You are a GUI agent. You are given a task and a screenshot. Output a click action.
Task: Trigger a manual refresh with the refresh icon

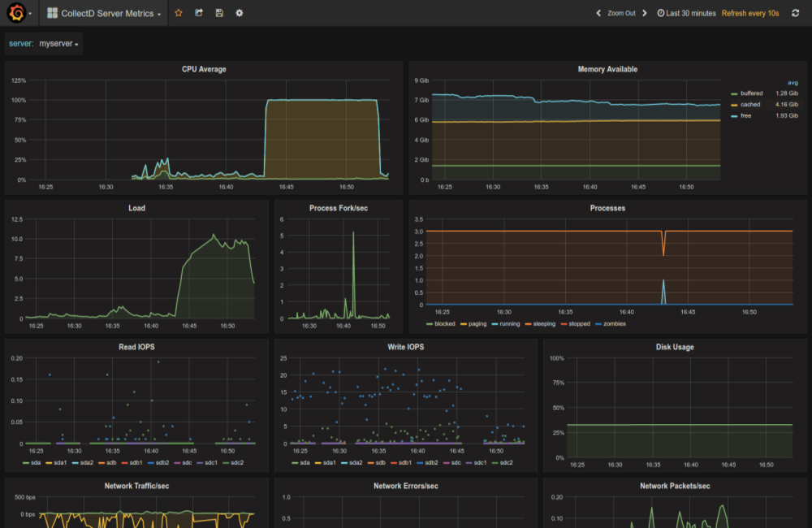pyautogui.click(x=796, y=13)
